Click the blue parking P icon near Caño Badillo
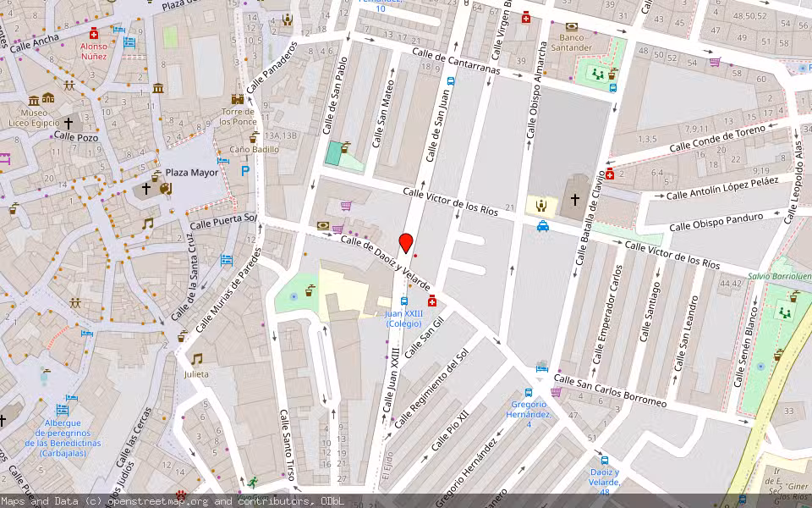Viewport: 812px width, 508px height. 246,171
